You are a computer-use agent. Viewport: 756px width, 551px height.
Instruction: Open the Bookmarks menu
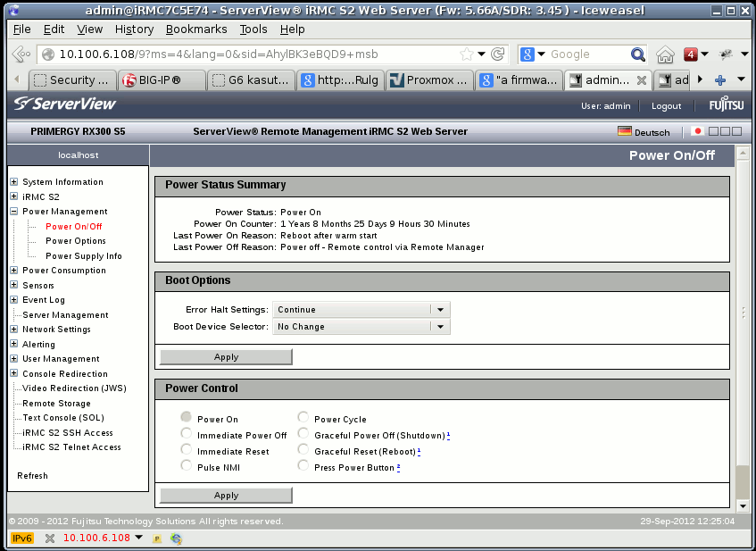pyautogui.click(x=196, y=29)
